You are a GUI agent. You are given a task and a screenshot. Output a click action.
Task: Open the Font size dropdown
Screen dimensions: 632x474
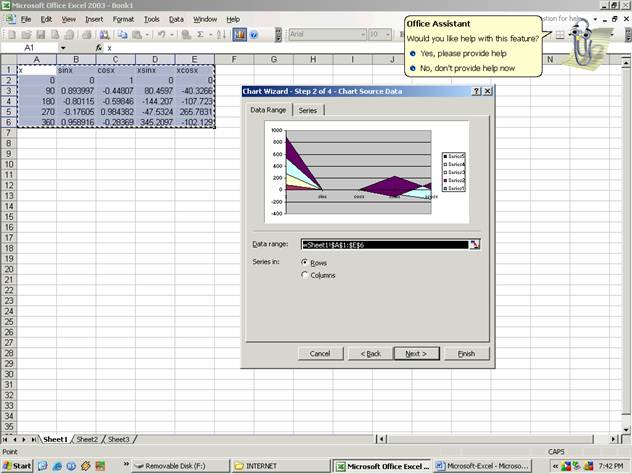pyautogui.click(x=388, y=35)
